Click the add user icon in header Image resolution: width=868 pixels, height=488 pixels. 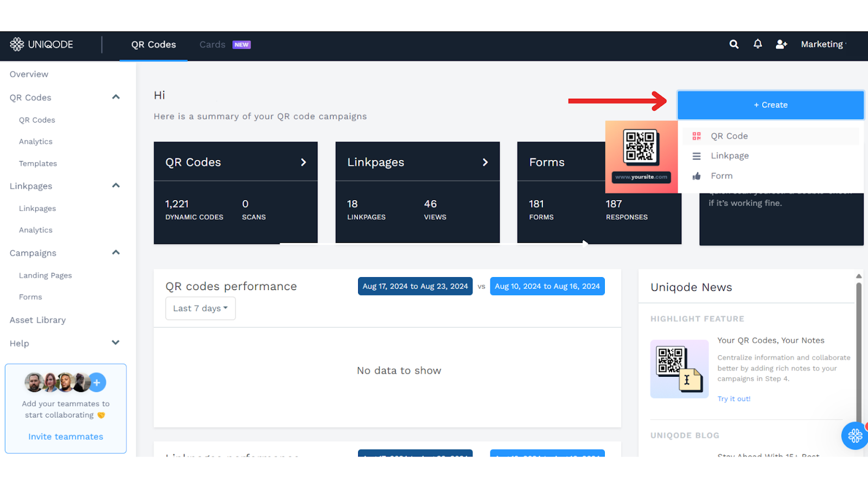tap(781, 44)
